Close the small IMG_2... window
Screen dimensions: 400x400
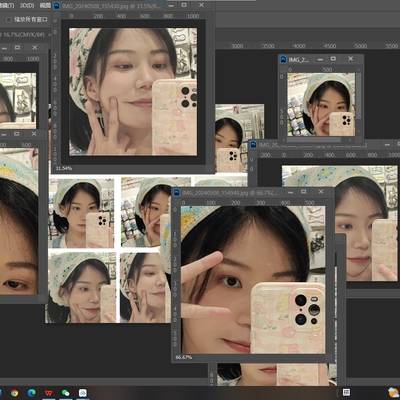(x=350, y=59)
